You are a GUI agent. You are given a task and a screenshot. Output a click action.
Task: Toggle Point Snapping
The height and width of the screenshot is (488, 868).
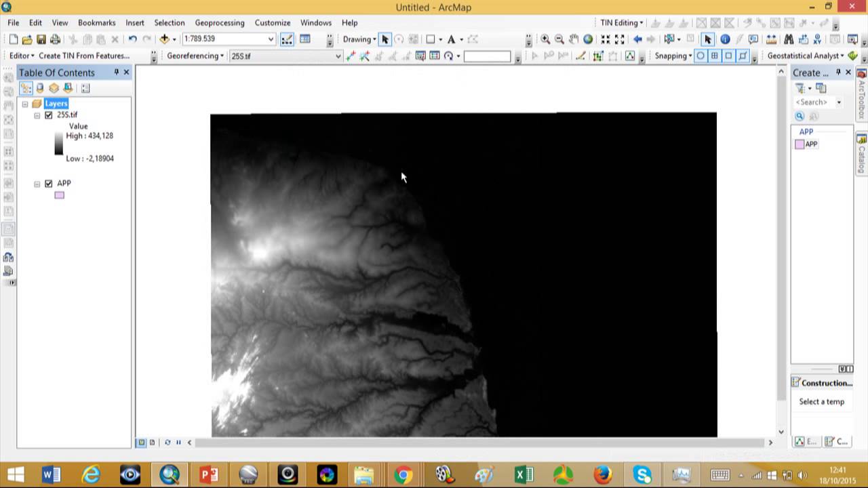701,56
